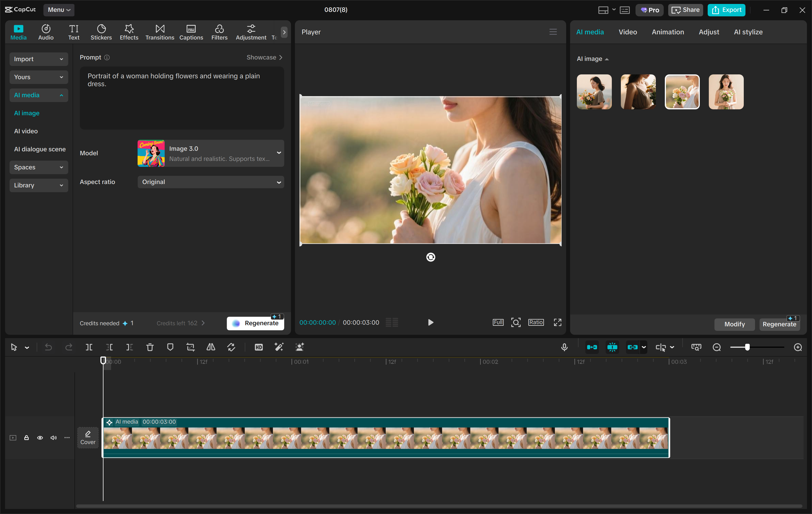Select the Effects tool

(129, 32)
